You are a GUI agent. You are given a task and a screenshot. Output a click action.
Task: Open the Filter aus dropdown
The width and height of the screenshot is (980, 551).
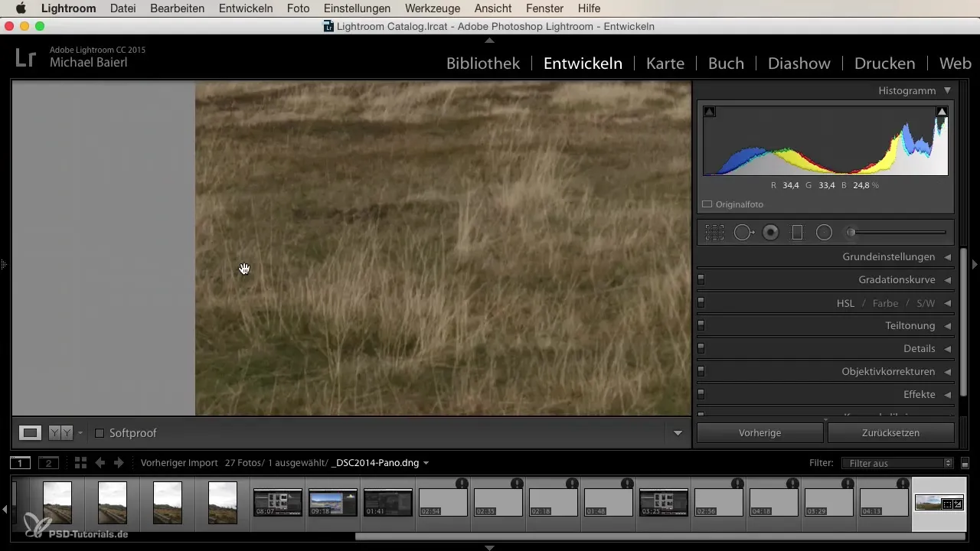897,463
